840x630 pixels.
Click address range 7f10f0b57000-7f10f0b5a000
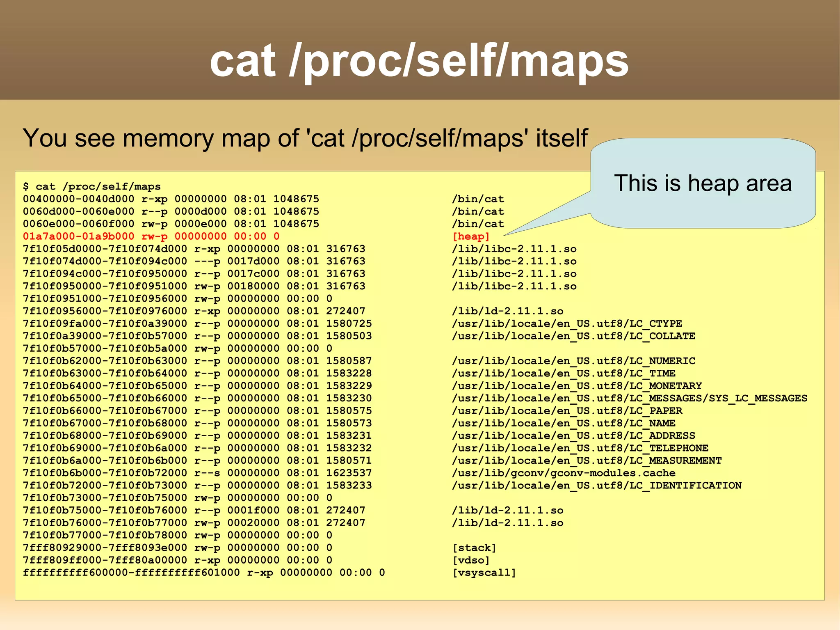(105, 348)
